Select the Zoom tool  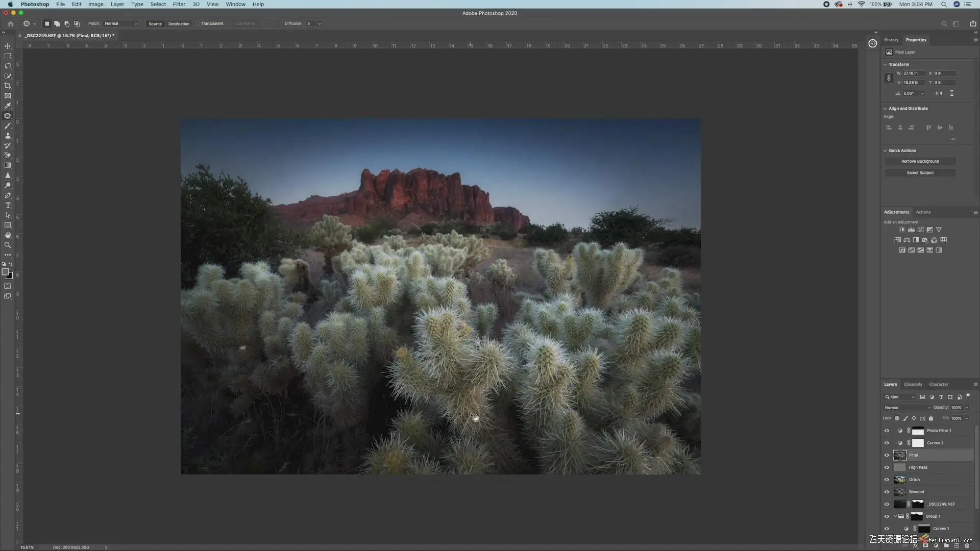click(x=8, y=245)
